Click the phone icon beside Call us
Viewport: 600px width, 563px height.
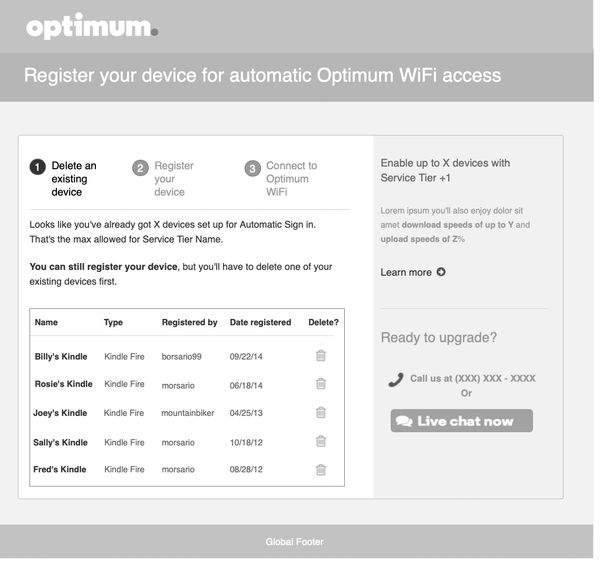[x=395, y=379]
